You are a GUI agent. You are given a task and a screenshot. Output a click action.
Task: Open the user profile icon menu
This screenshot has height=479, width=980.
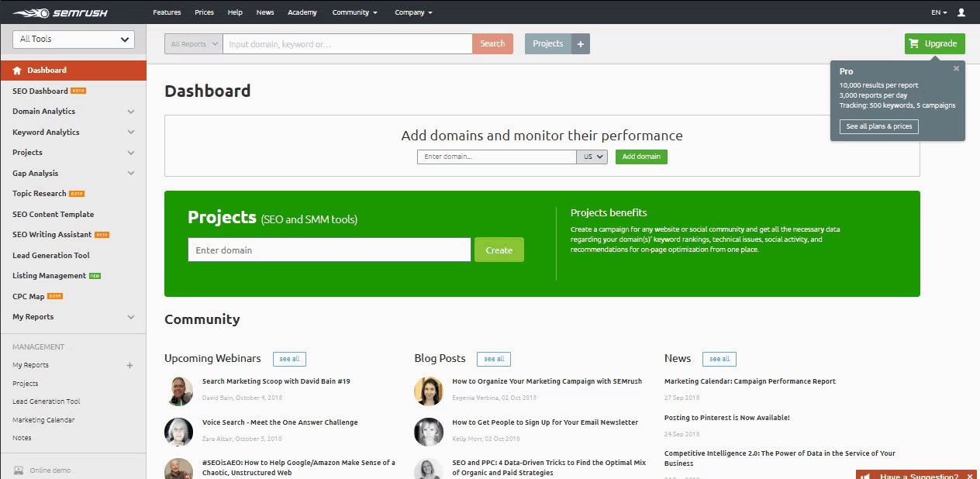click(961, 12)
